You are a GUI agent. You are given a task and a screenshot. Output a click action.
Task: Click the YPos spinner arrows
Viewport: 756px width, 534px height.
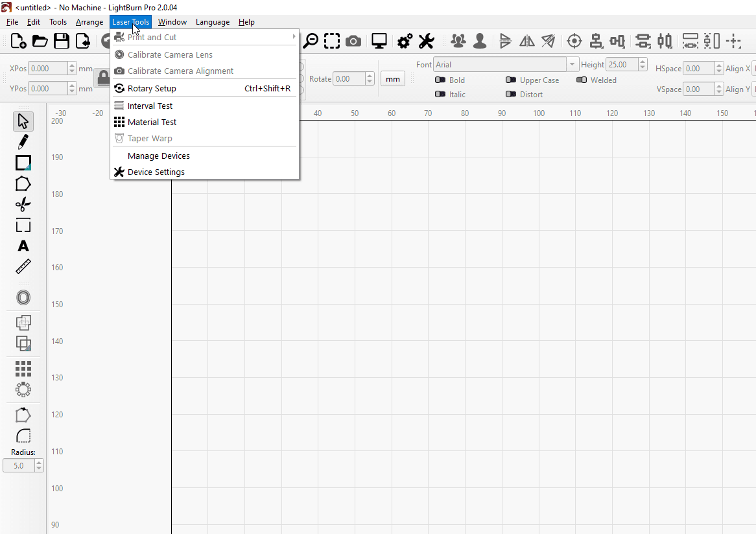click(x=72, y=89)
